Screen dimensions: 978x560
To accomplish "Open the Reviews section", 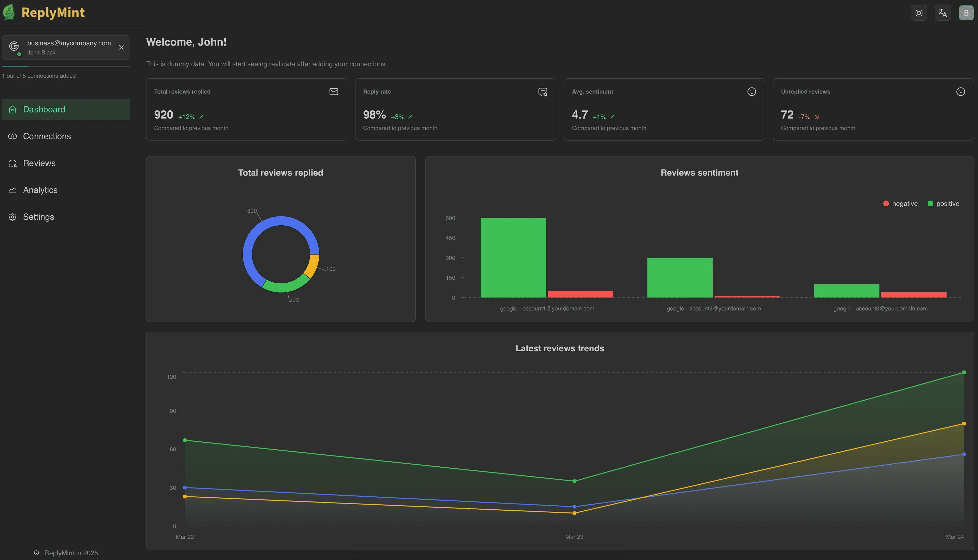I will 39,163.
